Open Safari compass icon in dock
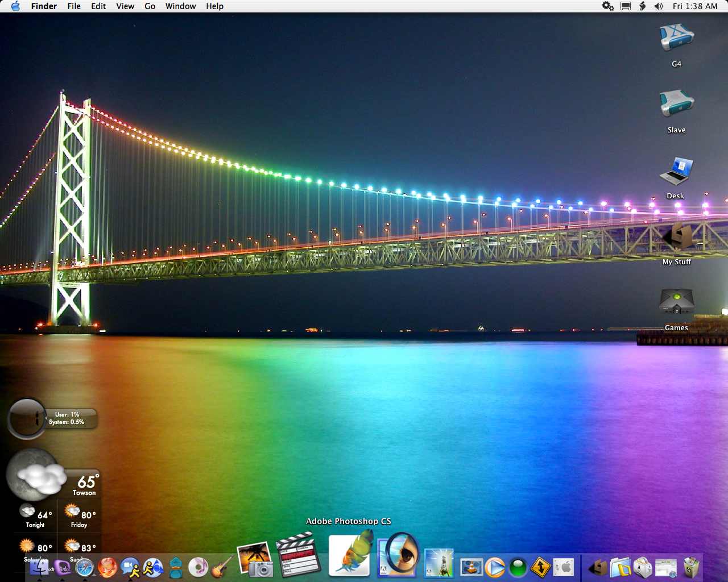The image size is (728, 582). (x=84, y=567)
